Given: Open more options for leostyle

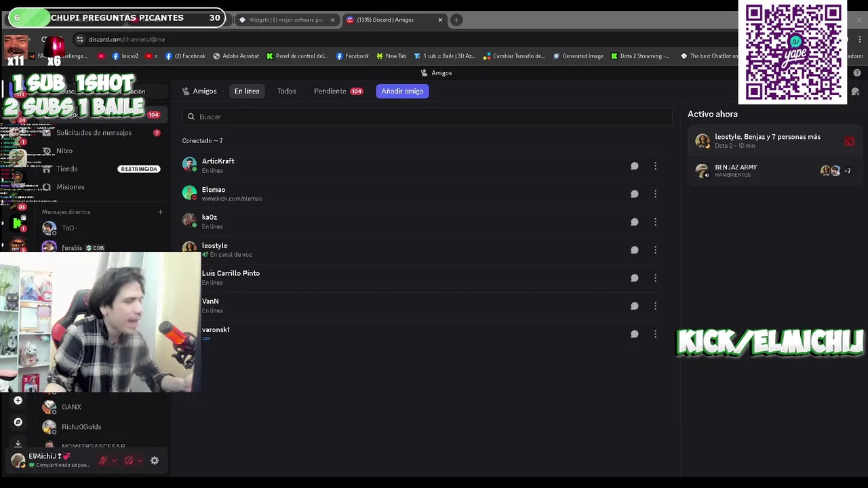Looking at the screenshot, I should tap(655, 250).
